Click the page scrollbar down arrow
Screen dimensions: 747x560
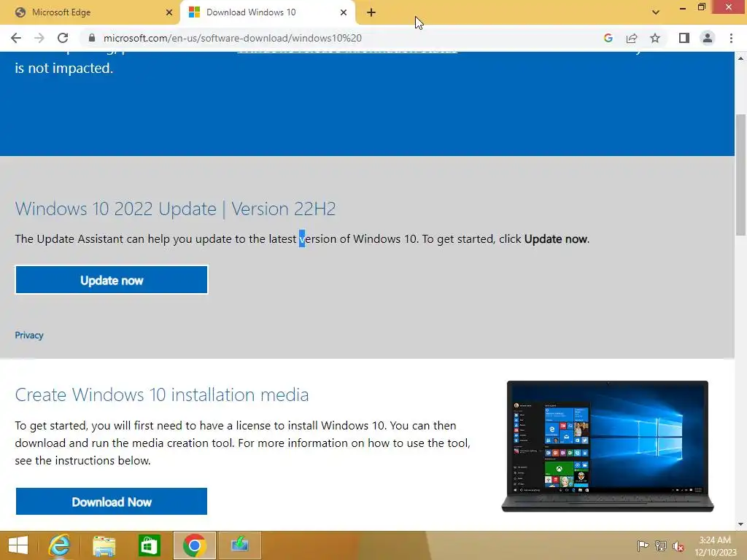(x=741, y=524)
